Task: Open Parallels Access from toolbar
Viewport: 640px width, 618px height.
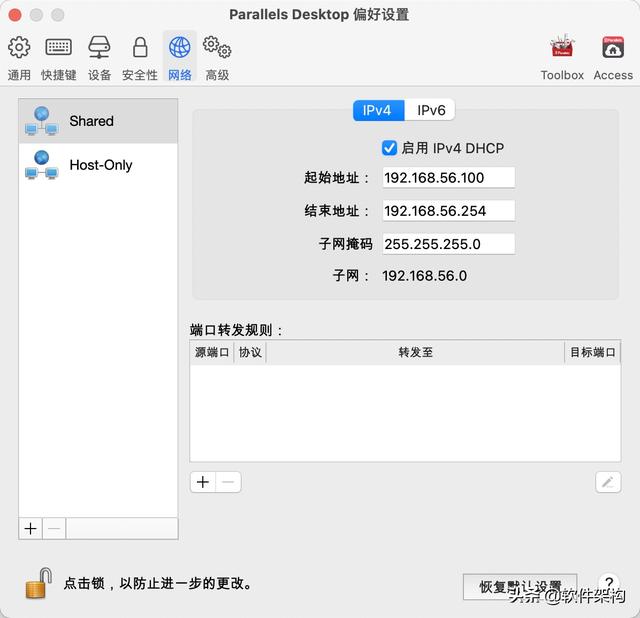Action: pos(613,57)
